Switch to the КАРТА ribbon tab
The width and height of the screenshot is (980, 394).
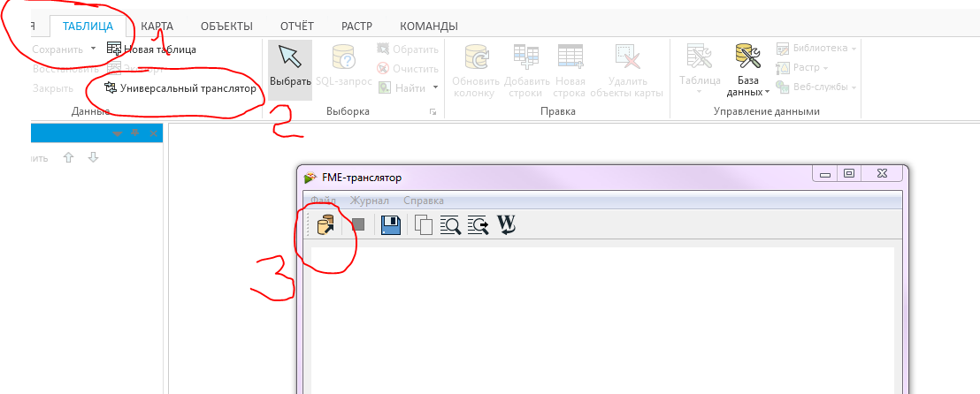coord(157,27)
